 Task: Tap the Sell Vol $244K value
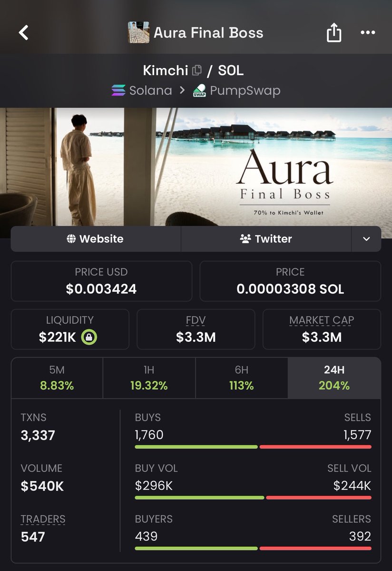tap(353, 486)
